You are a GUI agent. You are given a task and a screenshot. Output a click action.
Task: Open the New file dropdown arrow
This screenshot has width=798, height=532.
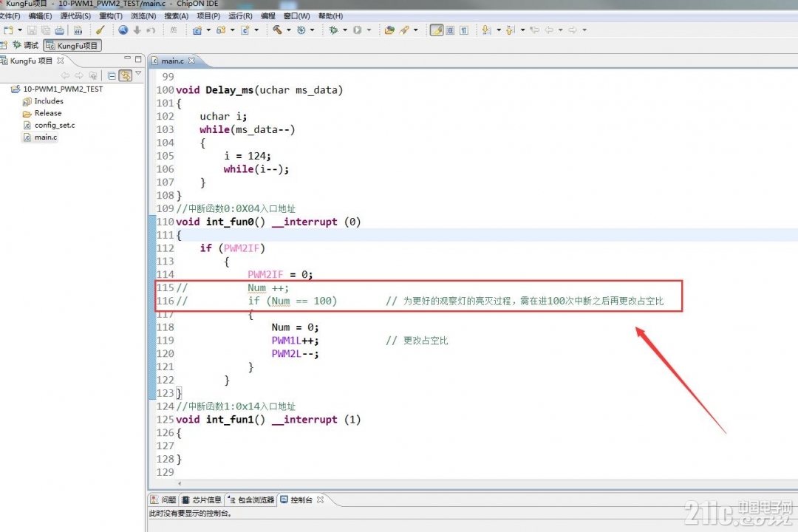pyautogui.click(x=20, y=30)
